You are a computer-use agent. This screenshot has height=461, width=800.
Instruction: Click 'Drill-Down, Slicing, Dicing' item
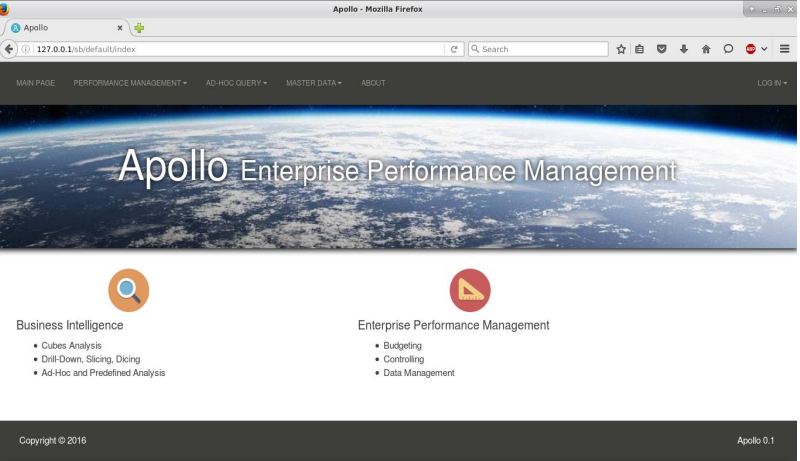91,360
